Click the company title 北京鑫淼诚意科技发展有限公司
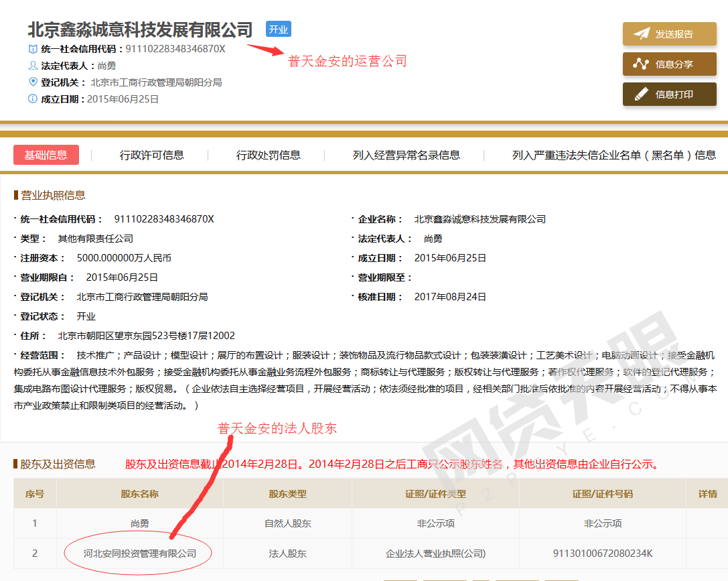 click(x=140, y=29)
